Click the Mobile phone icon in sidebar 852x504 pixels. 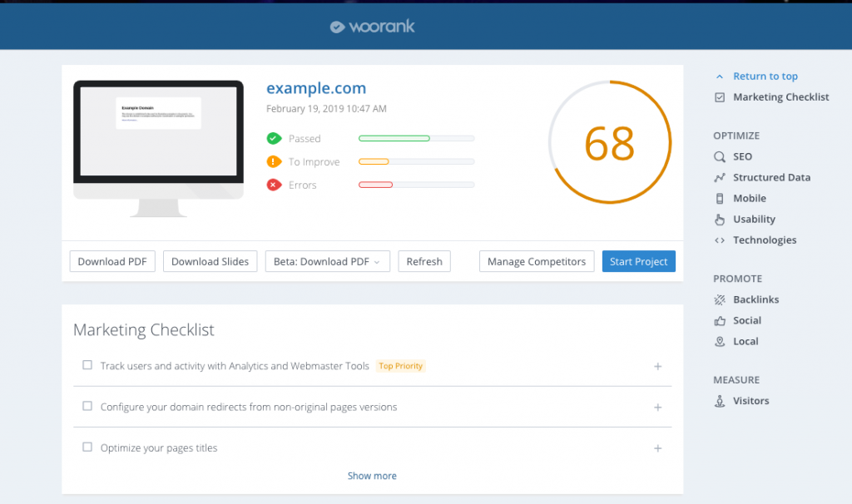[720, 198]
